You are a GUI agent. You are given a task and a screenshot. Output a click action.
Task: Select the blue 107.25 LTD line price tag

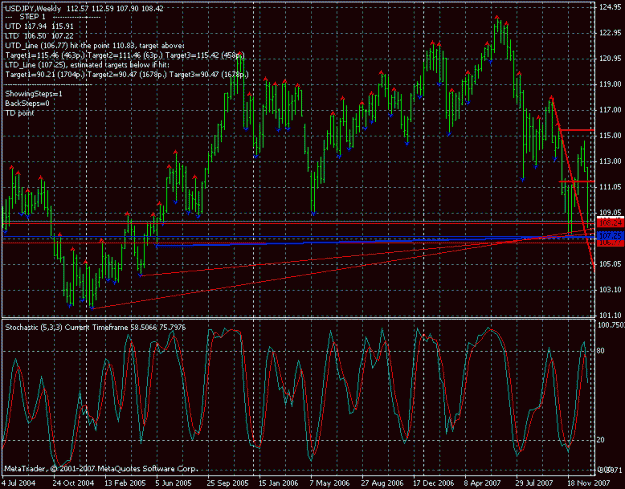(610, 235)
